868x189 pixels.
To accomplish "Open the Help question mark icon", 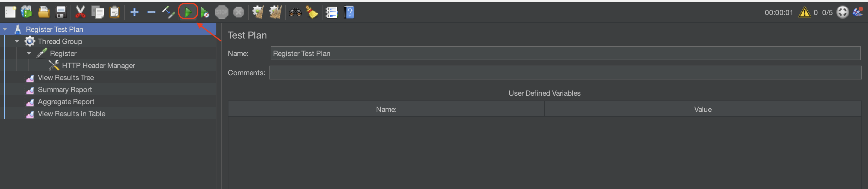I will (349, 12).
